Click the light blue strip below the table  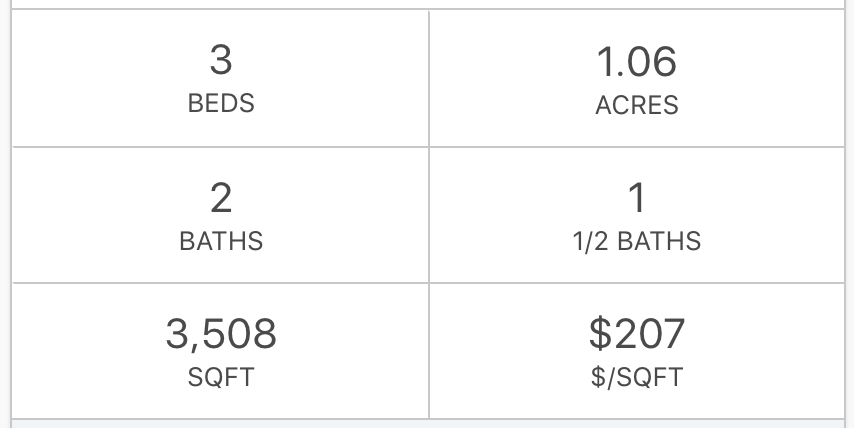tap(428, 424)
